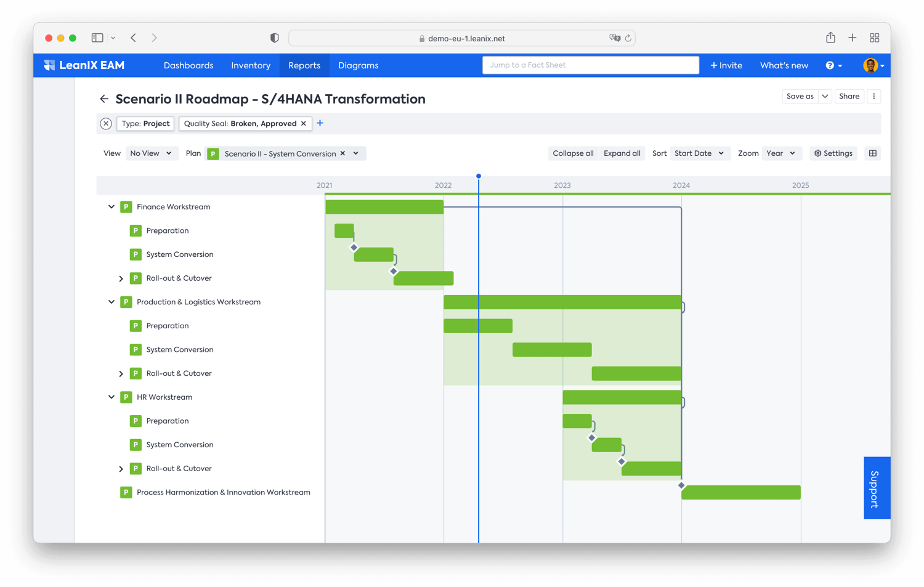This screenshot has height=587, width=924.
Task: Click the LeanIX EAM logo
Action: pyautogui.click(x=84, y=65)
